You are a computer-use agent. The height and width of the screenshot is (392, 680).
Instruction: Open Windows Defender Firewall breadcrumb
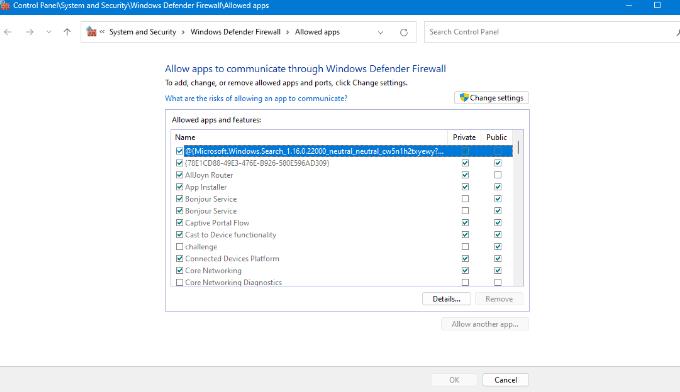click(x=235, y=32)
